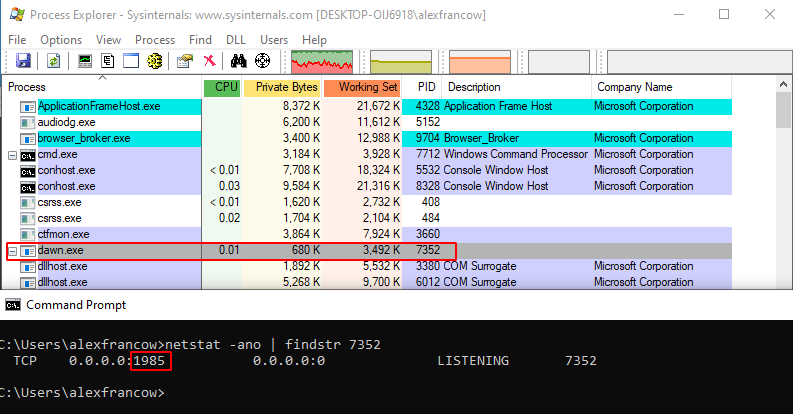Screen dimensions: 793x414
Task: Click the yellow commit history mini graph
Action: point(401,62)
